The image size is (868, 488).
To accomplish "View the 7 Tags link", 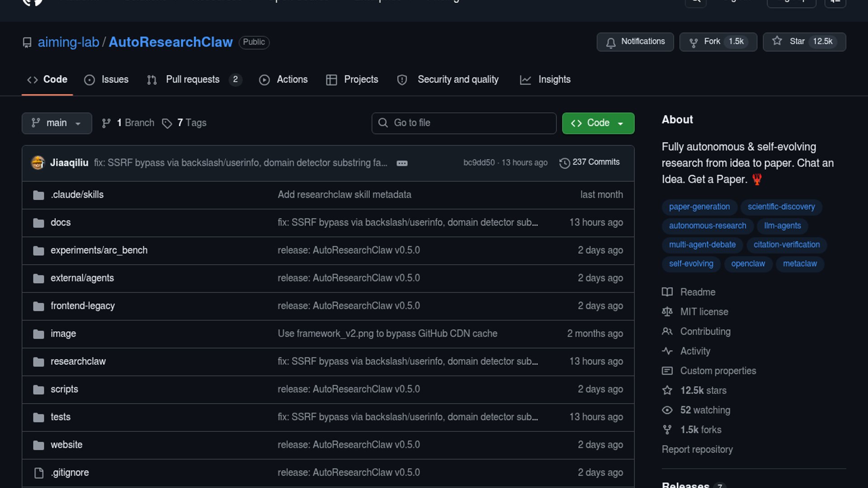I will 184,123.
